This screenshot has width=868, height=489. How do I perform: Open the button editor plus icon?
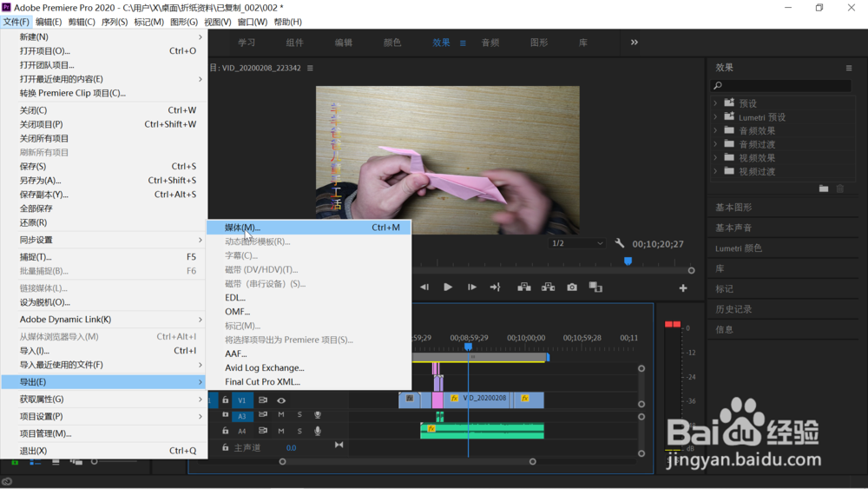(683, 288)
